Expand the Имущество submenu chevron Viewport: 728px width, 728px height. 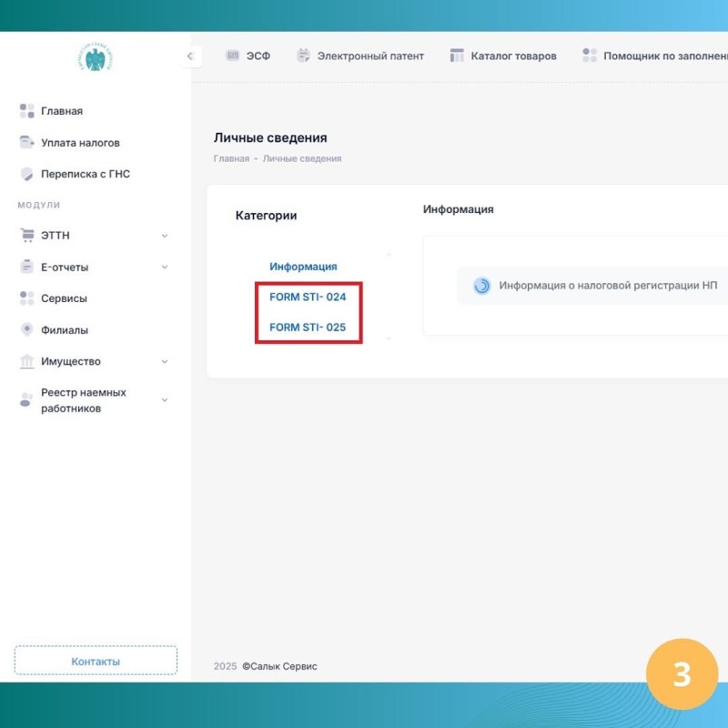coord(165,361)
